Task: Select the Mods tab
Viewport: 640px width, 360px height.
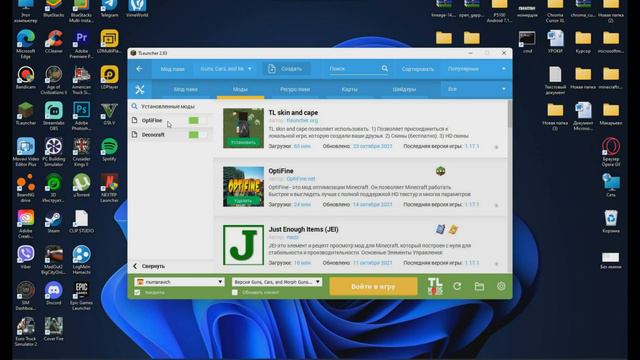Action: click(x=240, y=89)
